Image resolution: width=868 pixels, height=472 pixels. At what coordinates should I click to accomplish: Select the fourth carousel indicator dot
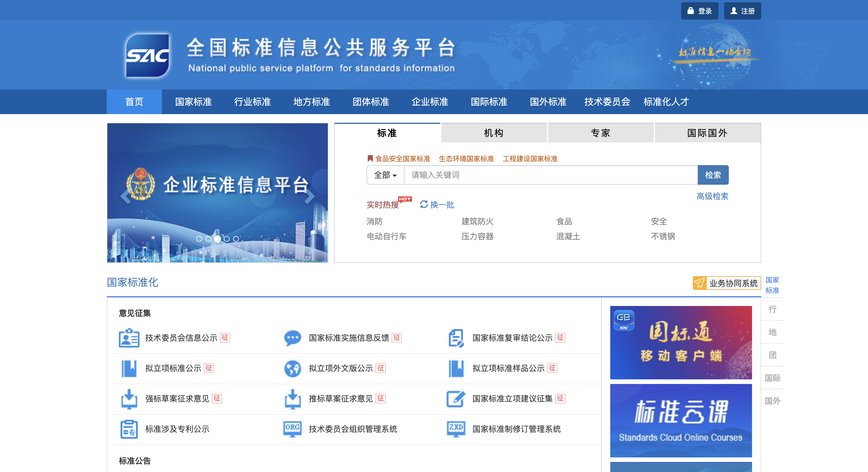[227, 239]
